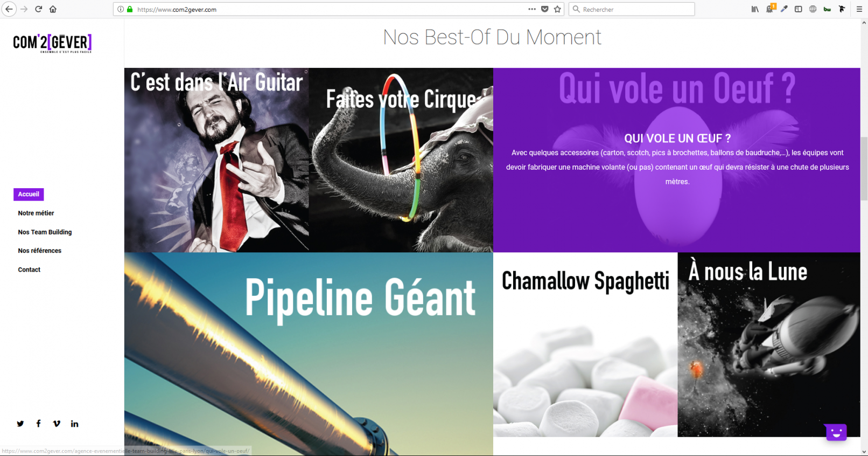Image resolution: width=868 pixels, height=456 pixels.
Task: Open the purple chatbot widget
Action: (x=836, y=432)
